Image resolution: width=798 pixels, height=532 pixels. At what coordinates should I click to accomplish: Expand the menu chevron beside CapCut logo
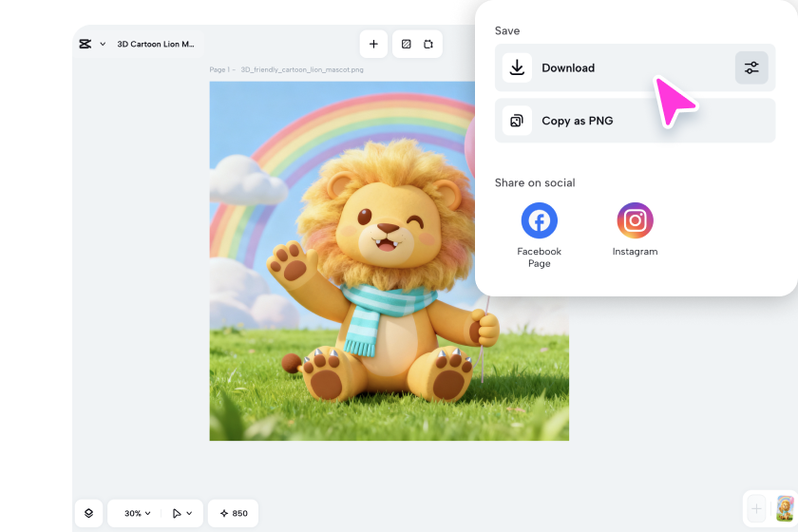(103, 45)
